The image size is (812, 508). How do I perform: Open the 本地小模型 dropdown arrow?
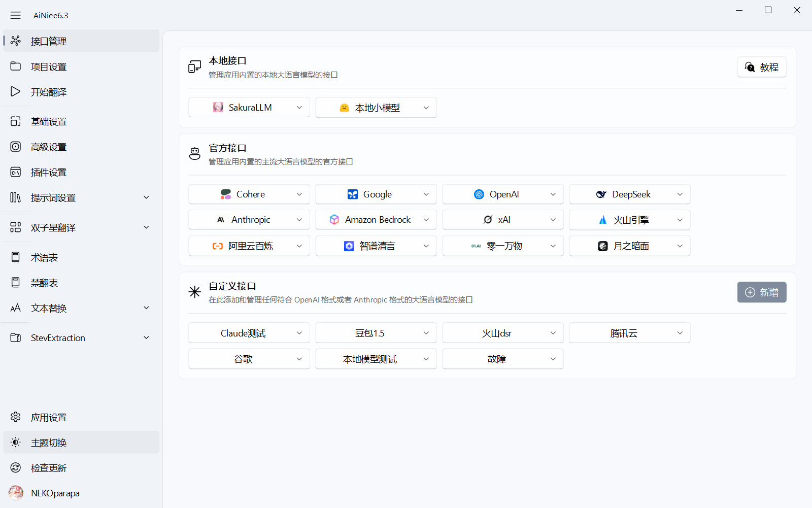tap(426, 107)
